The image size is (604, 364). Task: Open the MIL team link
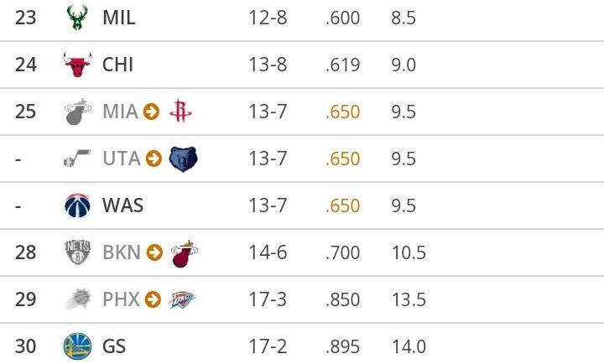[x=118, y=18]
